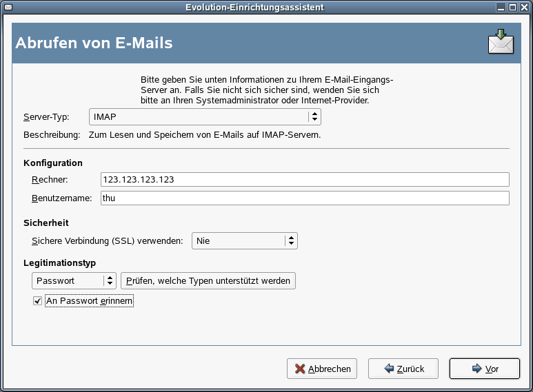Open the window menu icon in title bar
The width and height of the screenshot is (533, 392).
pyautogui.click(x=8, y=7)
